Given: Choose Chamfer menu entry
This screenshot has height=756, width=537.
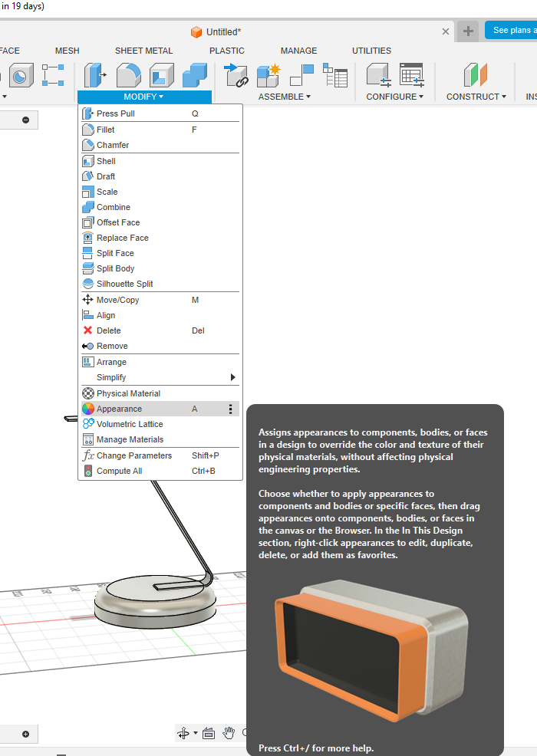Looking at the screenshot, I should (x=160, y=145).
